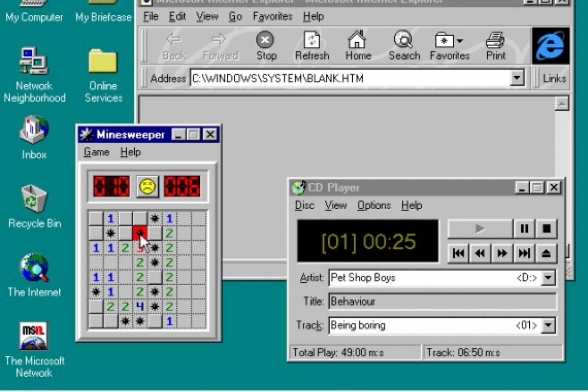Click the sad smiley face in Minesweeper
Image resolution: width=588 pixels, height=392 pixels.
(147, 186)
